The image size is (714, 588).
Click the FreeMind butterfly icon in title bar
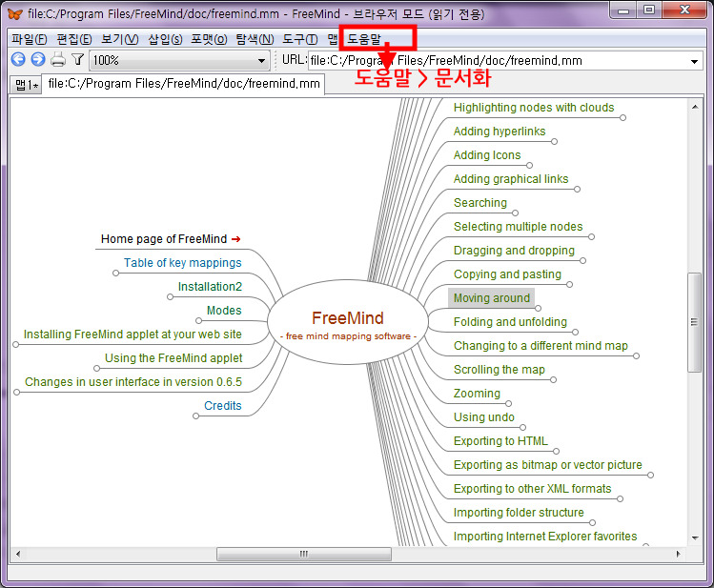pos(14,14)
